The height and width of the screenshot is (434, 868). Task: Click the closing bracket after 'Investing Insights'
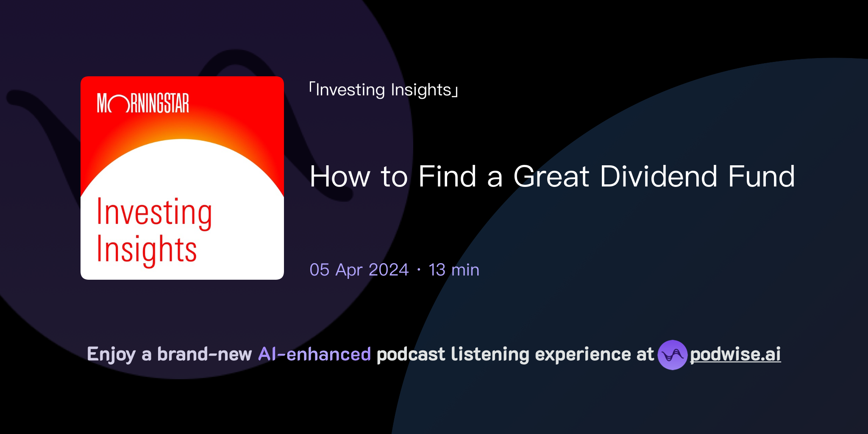(455, 91)
